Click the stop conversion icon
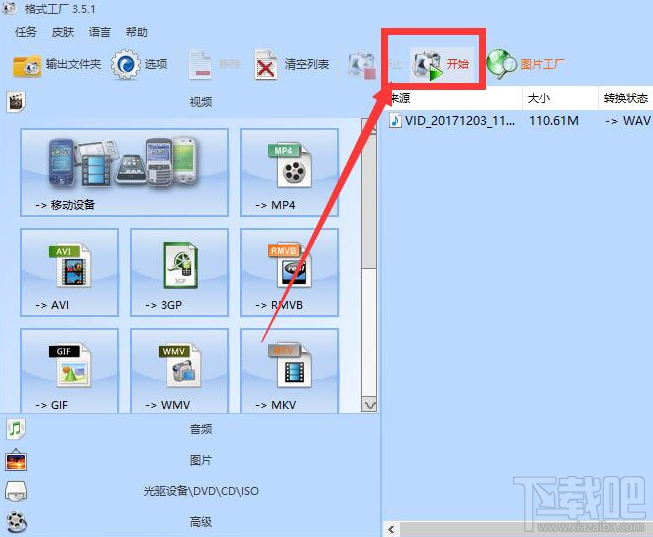Viewport: 653px width, 537px height. (x=362, y=65)
